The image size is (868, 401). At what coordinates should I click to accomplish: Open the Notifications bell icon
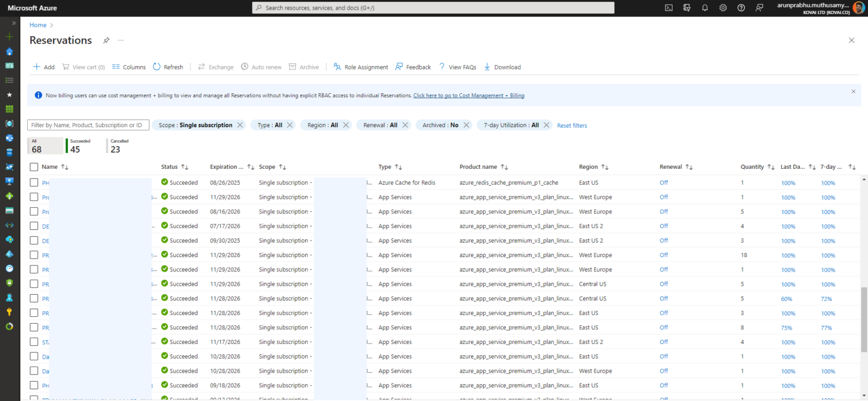[705, 7]
